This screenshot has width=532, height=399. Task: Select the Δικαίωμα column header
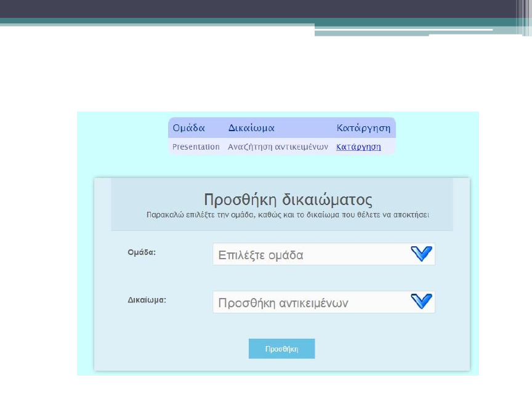pos(251,128)
